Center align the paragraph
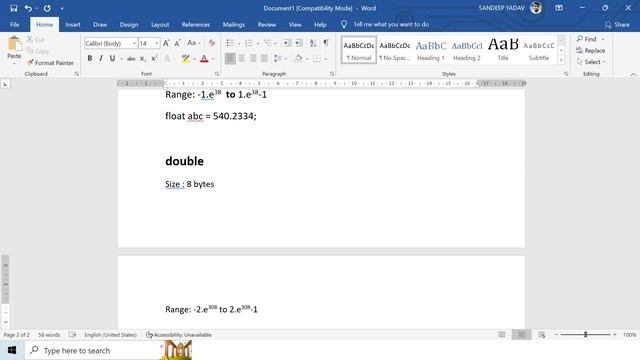 coord(242,59)
